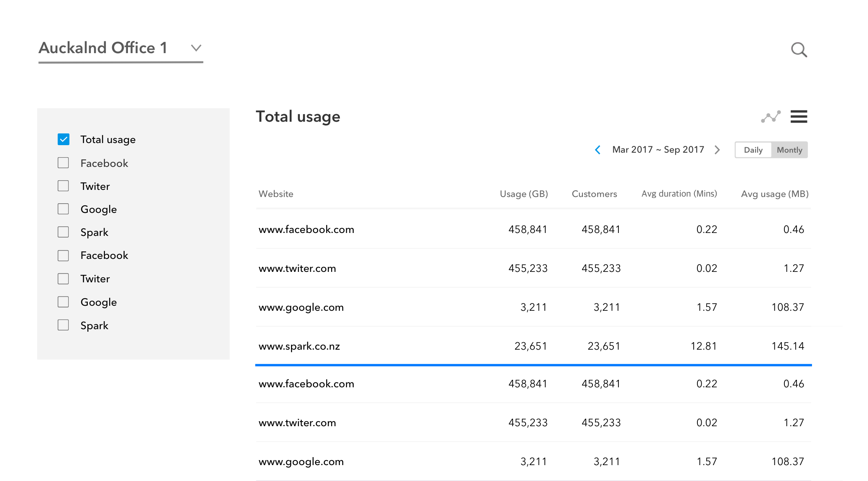Click the Customers column header
868x481 pixels.
[594, 194]
